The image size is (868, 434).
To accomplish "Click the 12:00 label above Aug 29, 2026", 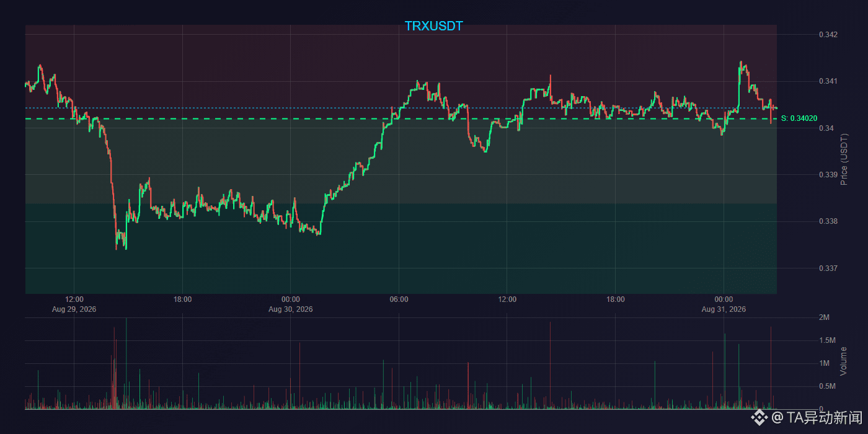I will [74, 299].
